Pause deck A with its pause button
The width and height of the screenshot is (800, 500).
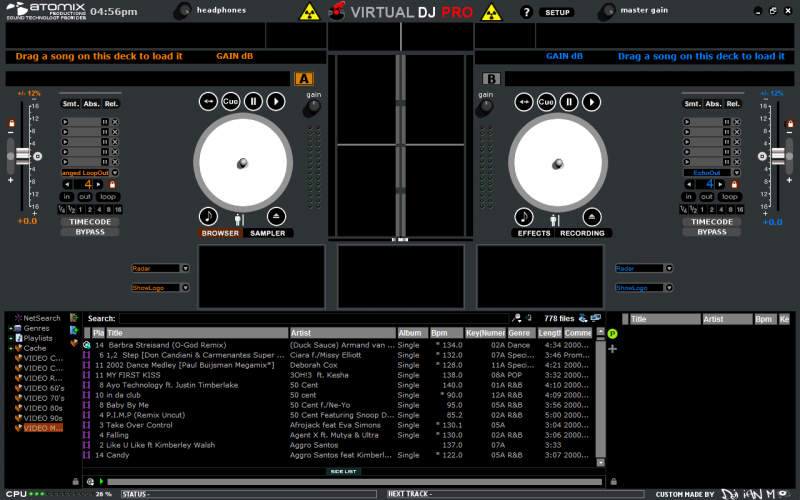(x=253, y=102)
